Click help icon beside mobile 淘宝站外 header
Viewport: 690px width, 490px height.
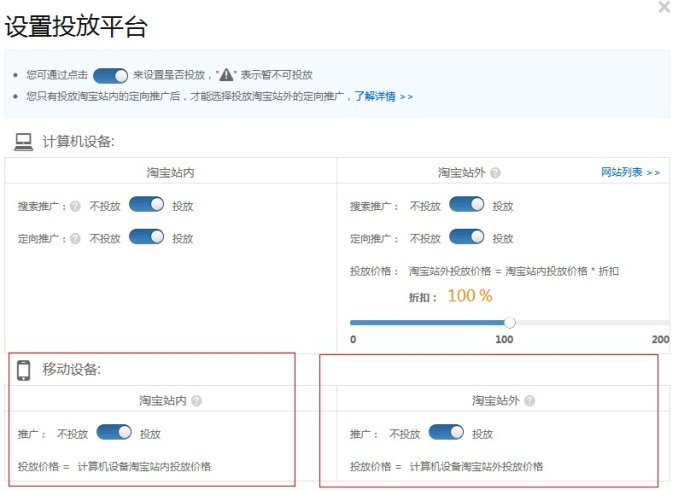click(529, 401)
